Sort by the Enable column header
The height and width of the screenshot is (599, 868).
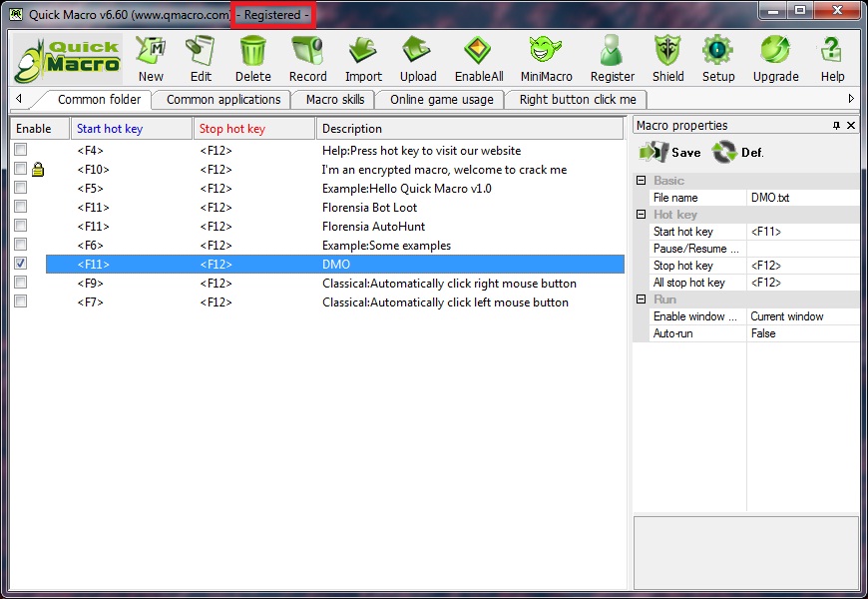coord(40,129)
